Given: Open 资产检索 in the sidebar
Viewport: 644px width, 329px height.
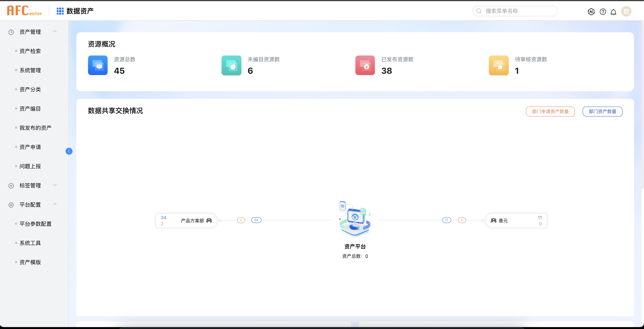Looking at the screenshot, I should point(30,51).
